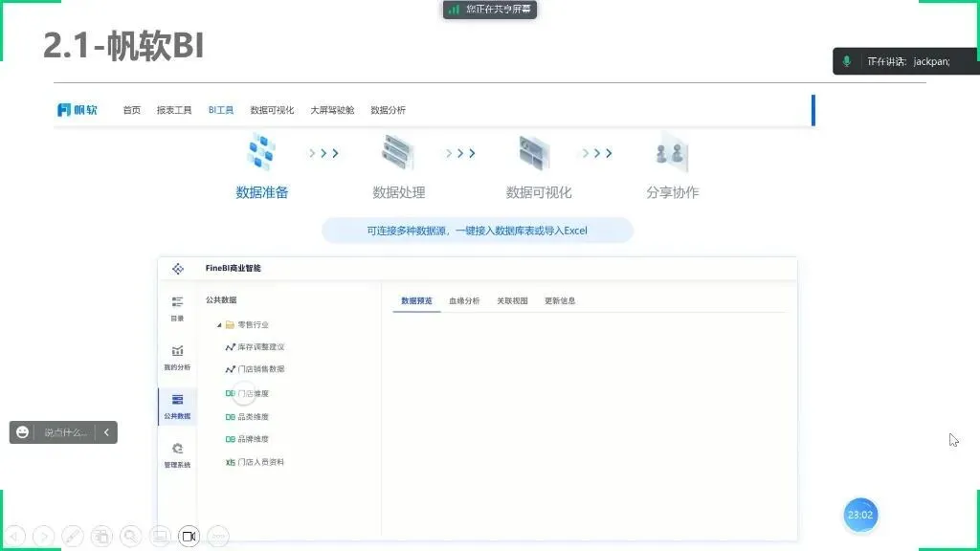Open the more options ellipsis icon
This screenshot has height=551, width=980.
[x=218, y=536]
